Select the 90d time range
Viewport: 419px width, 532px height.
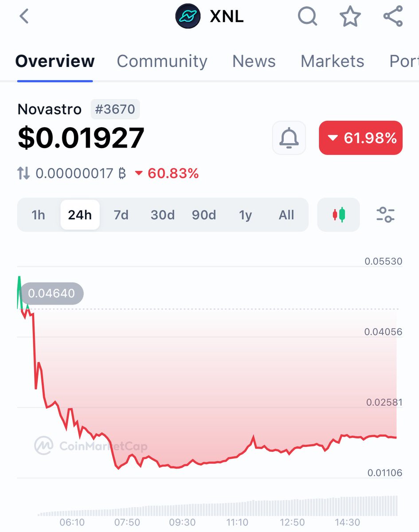pyautogui.click(x=204, y=215)
